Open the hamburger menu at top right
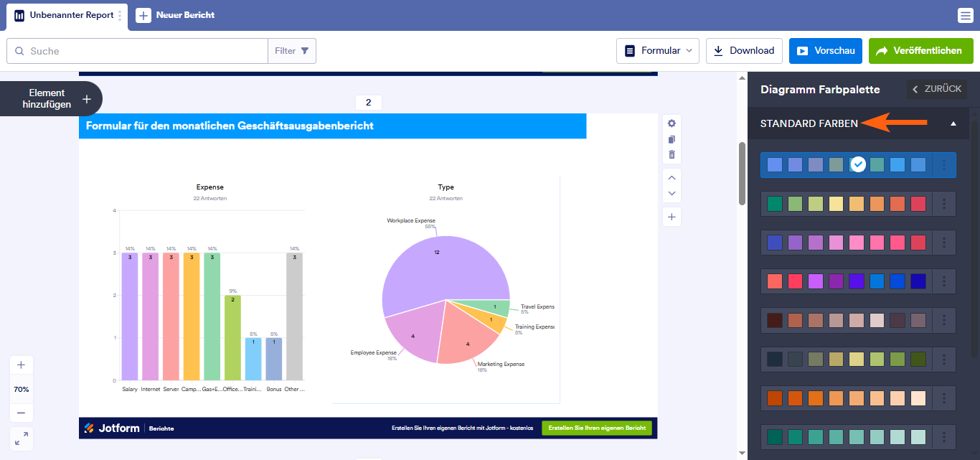This screenshot has height=460, width=980. click(x=965, y=15)
